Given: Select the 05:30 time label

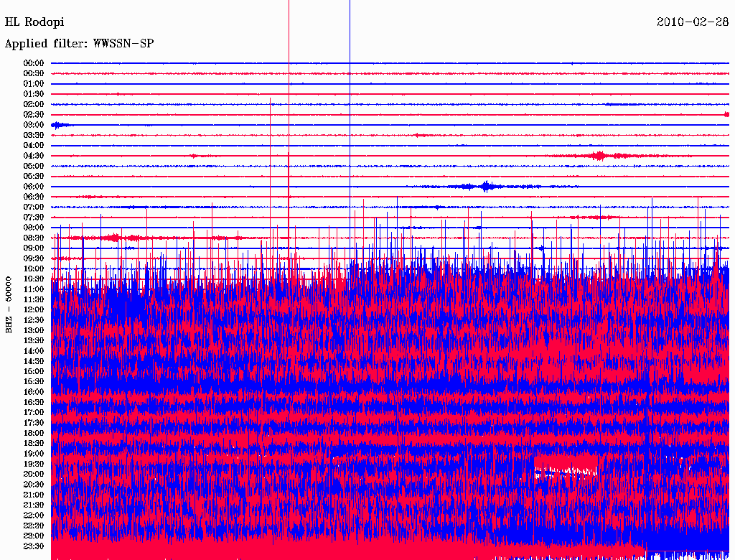Looking at the screenshot, I should coord(34,177).
